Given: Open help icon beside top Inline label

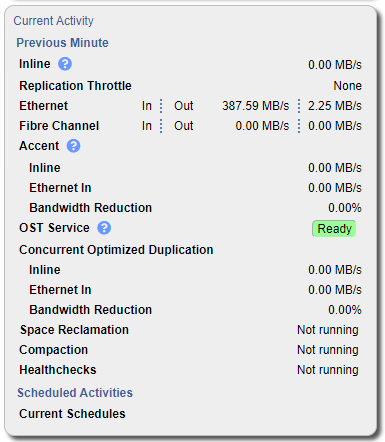Looking at the screenshot, I should point(65,64).
